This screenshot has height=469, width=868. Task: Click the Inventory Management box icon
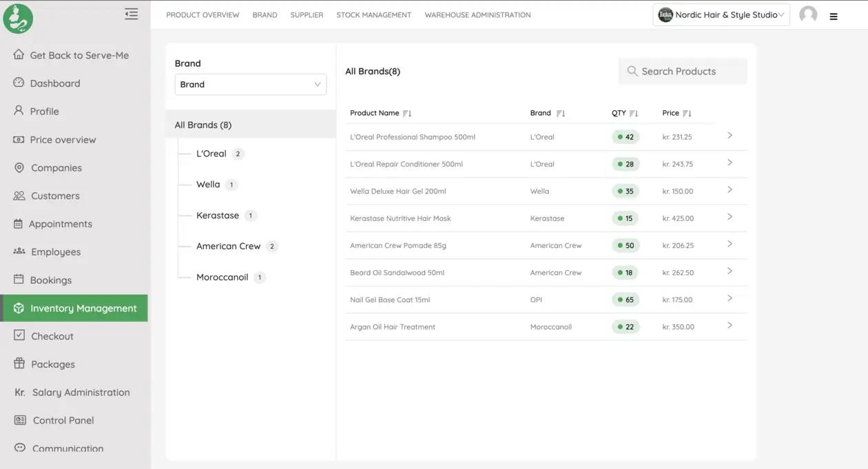pyautogui.click(x=19, y=308)
